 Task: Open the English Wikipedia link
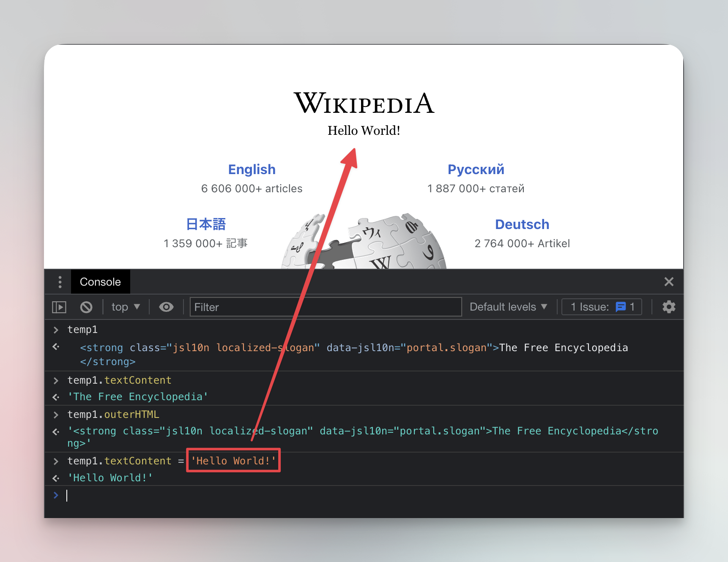[252, 169]
